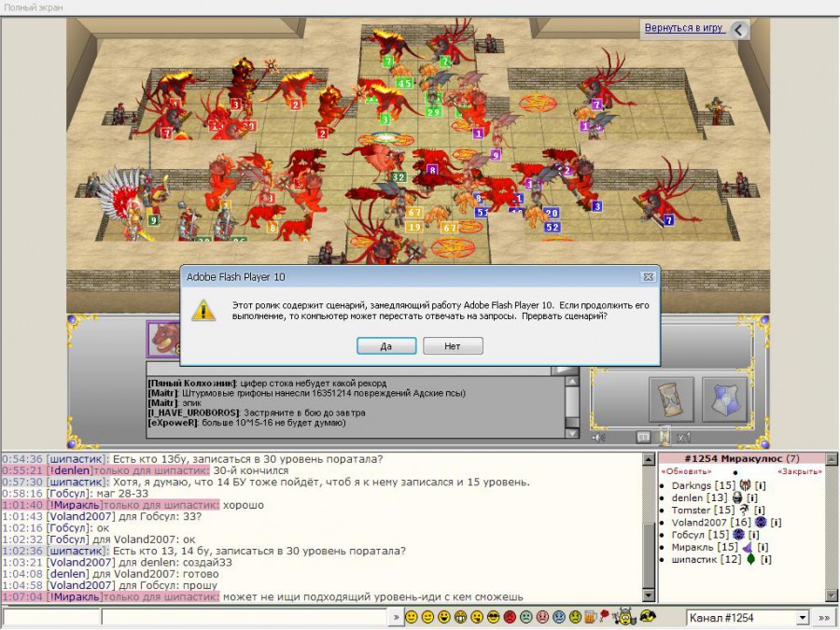This screenshot has width=840, height=630.
Task: Select user Гобсул [15] in user list
Action: click(x=700, y=535)
